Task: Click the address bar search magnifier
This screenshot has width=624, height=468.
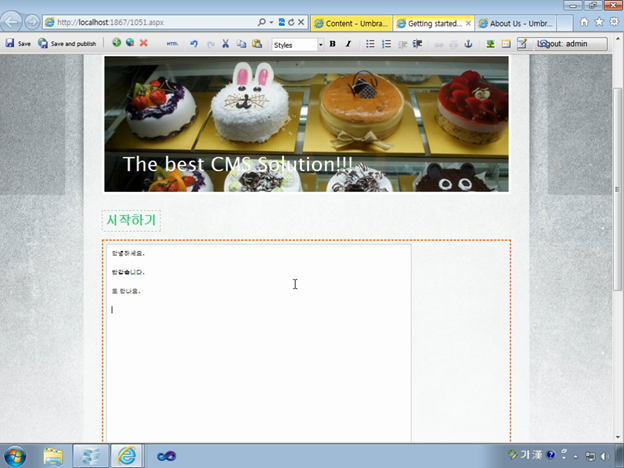Action: click(261, 22)
